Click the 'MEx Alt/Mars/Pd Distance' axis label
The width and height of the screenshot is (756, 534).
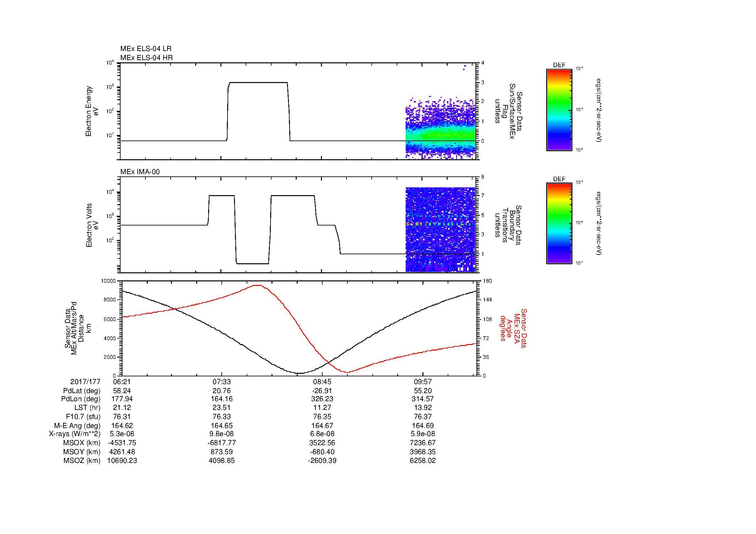pyautogui.click(x=77, y=328)
